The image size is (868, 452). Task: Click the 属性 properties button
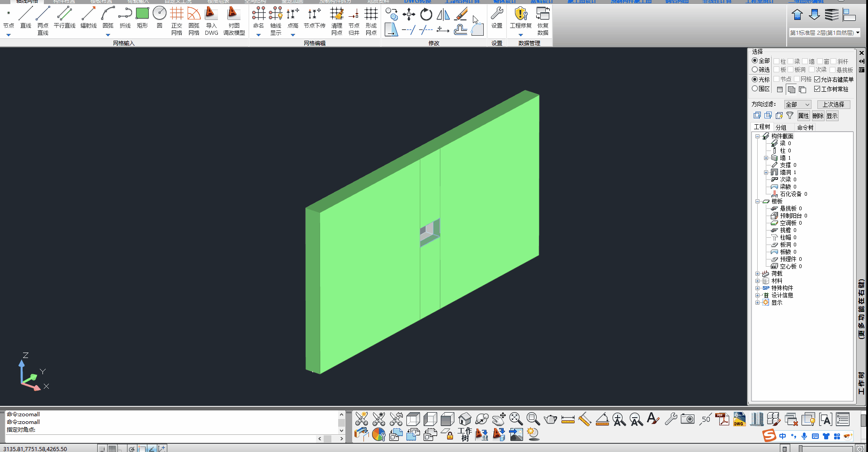coord(803,116)
